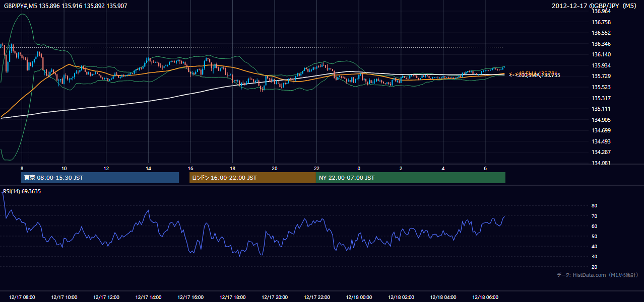Viewport: 644px width, 302px height.
Task: Click hour label 12 under price chart
Action: [x=106, y=168]
